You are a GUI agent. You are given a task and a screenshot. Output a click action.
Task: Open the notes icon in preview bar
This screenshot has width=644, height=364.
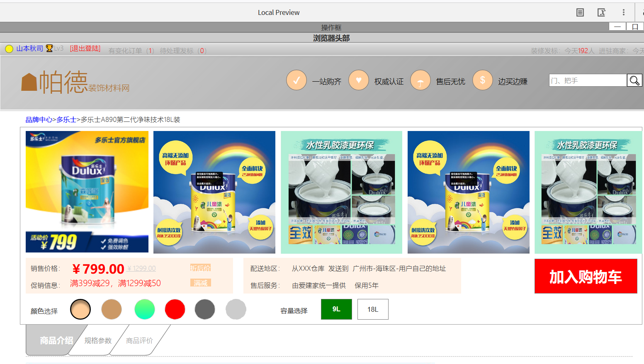[x=580, y=12]
